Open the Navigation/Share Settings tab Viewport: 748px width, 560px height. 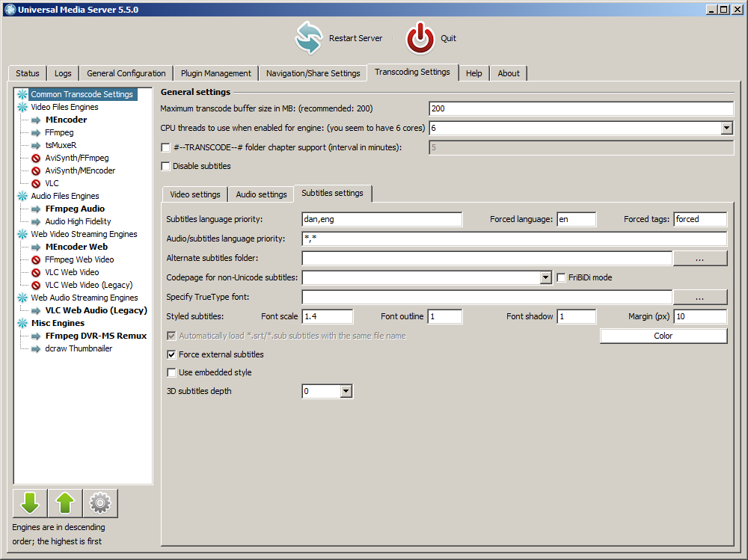pyautogui.click(x=313, y=73)
